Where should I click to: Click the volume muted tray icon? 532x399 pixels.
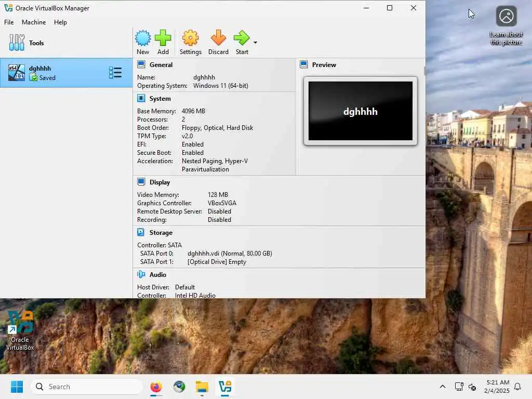click(472, 387)
